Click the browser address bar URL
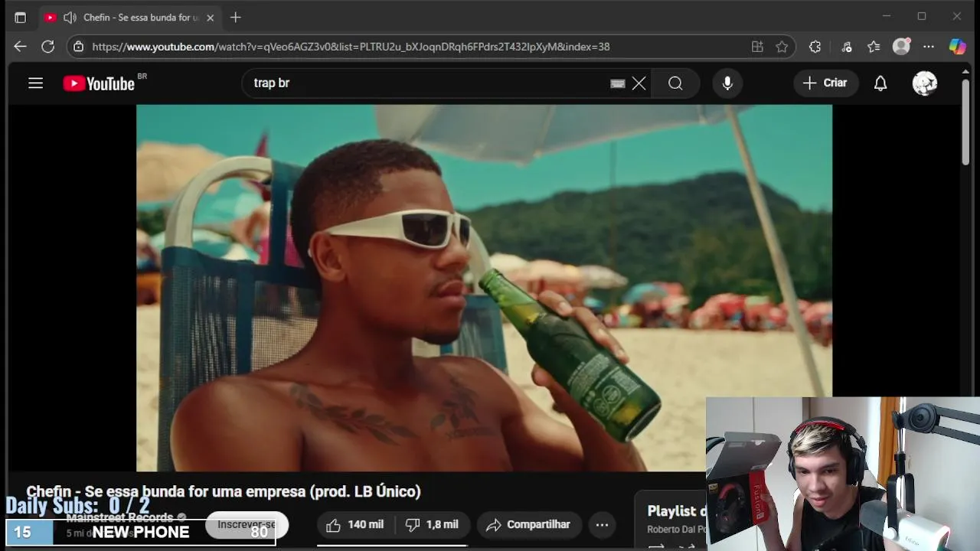Image resolution: width=980 pixels, height=551 pixels. point(351,47)
